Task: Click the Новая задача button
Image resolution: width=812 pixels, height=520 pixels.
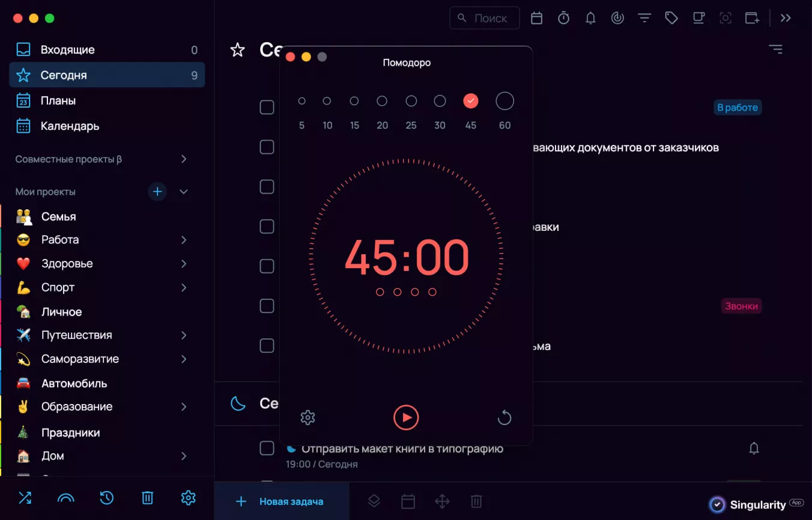Action: click(x=281, y=501)
